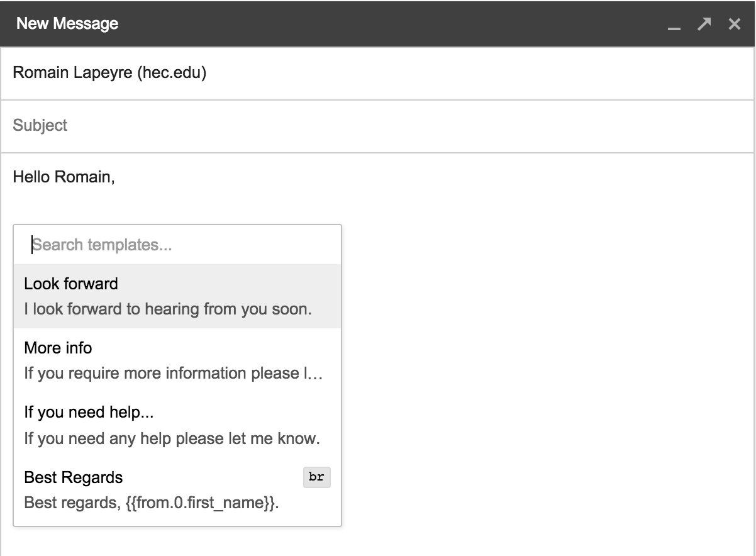
Task: Click preview "If you need any help please let me know."
Action: point(172,438)
